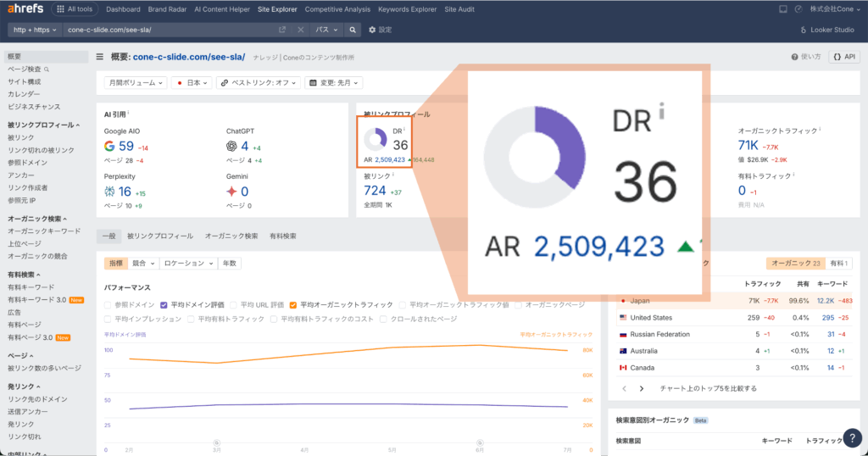868x456 pixels.
Task: Open 日本 country dropdown
Action: (x=192, y=83)
